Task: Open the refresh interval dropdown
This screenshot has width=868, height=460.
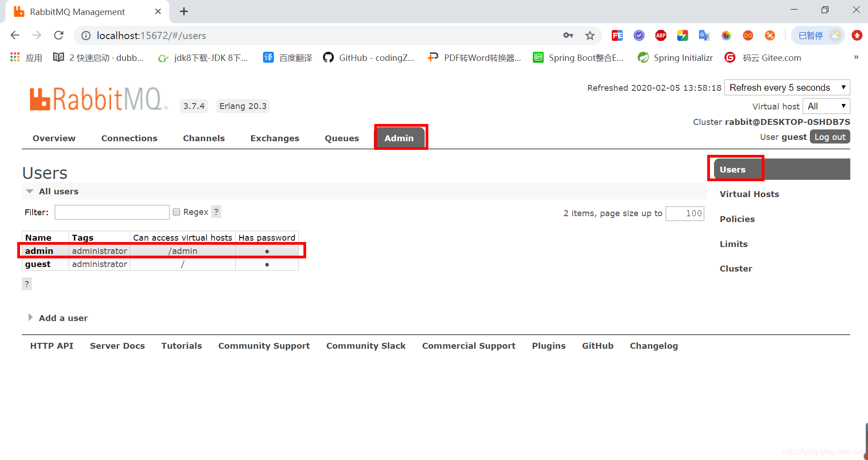Action: 787,88
